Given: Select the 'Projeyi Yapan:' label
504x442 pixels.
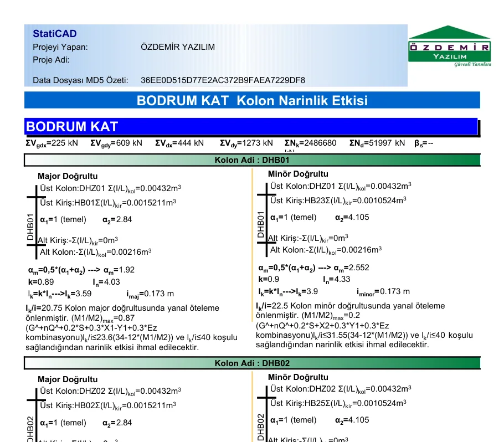Looking at the screenshot, I should click(x=60, y=47).
